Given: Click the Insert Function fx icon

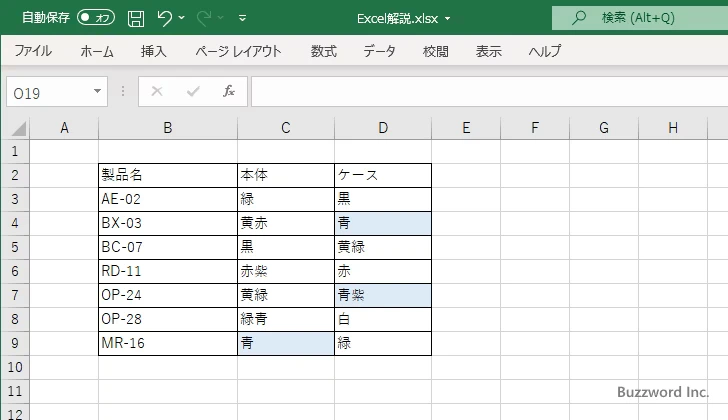Looking at the screenshot, I should click(228, 91).
